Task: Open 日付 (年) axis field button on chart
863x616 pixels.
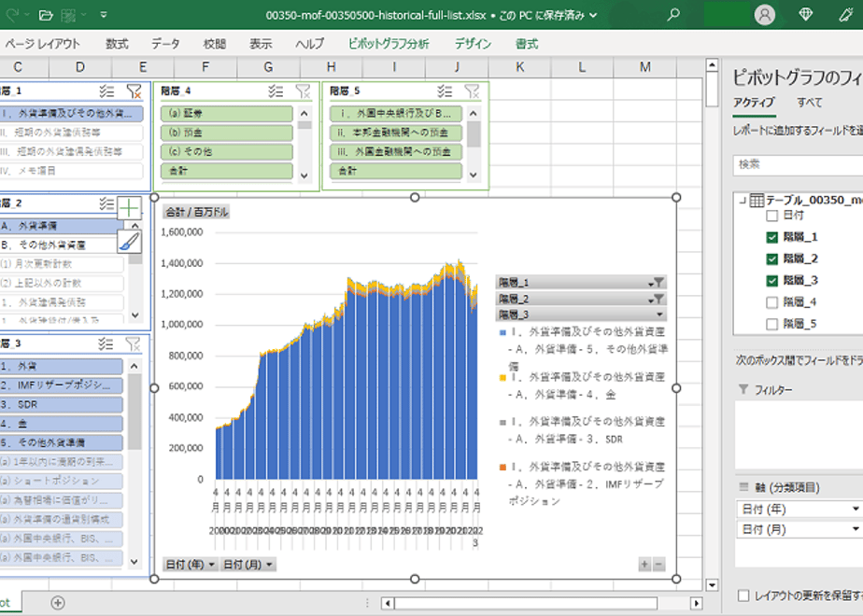Action: (190, 565)
